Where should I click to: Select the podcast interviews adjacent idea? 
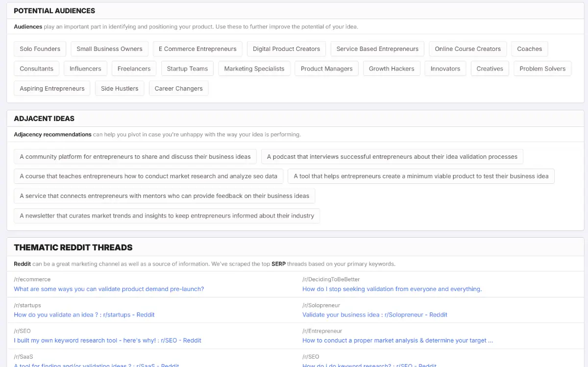(392, 157)
